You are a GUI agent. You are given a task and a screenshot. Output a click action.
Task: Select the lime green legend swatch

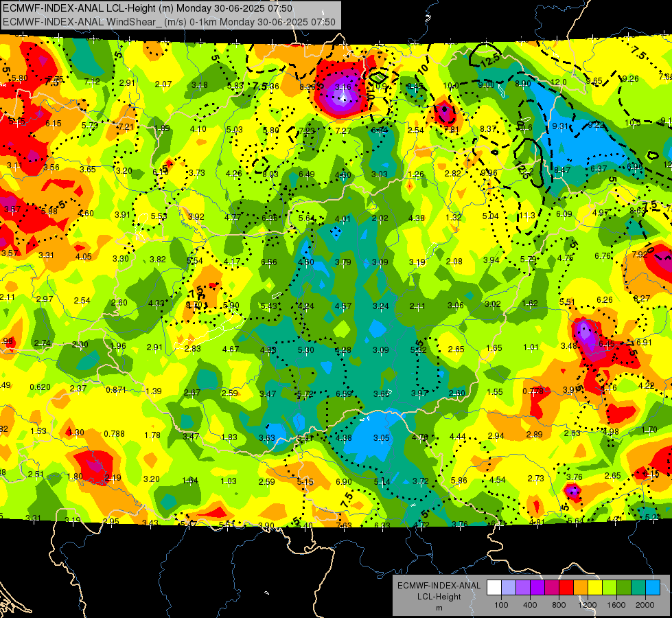click(610, 588)
